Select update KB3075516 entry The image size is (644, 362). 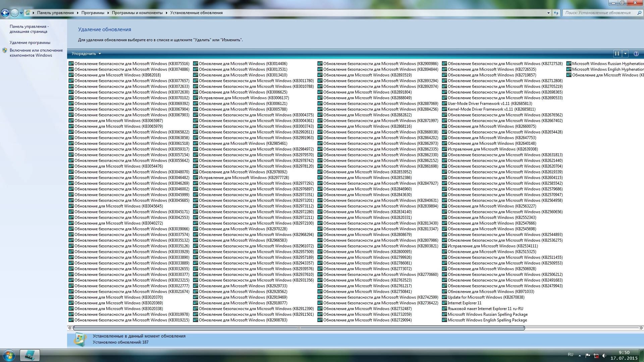[129, 64]
